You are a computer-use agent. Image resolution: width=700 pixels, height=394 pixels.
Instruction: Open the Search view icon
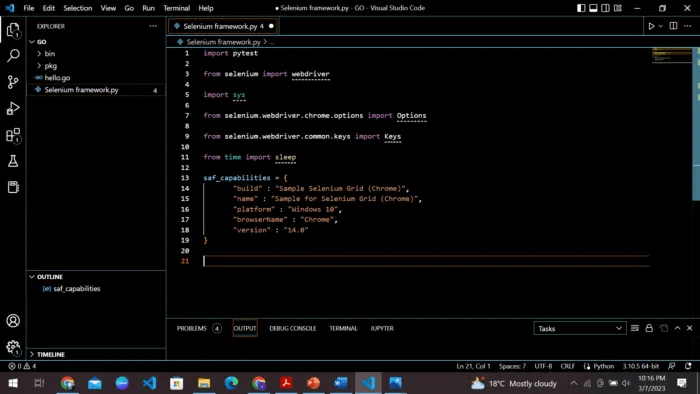coord(13,56)
